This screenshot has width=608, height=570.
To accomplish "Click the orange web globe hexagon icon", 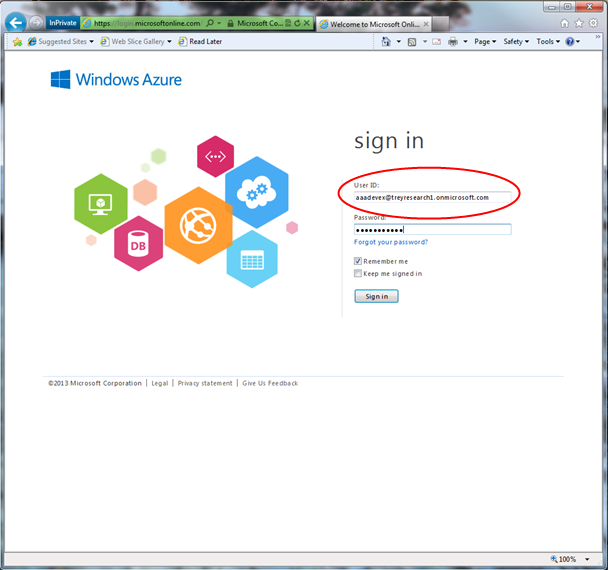I will 198,225.
